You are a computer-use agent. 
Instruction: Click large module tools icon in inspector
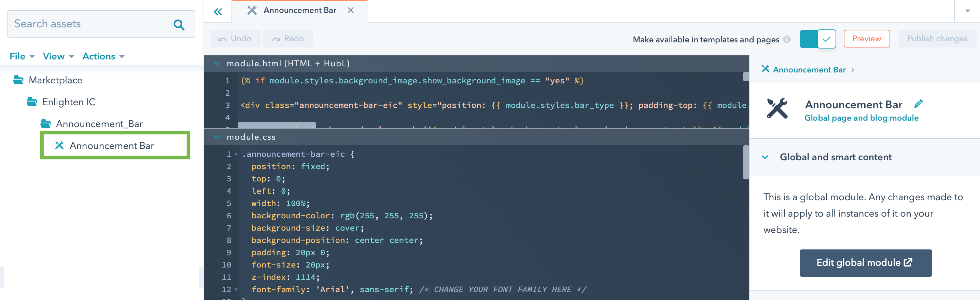777,109
